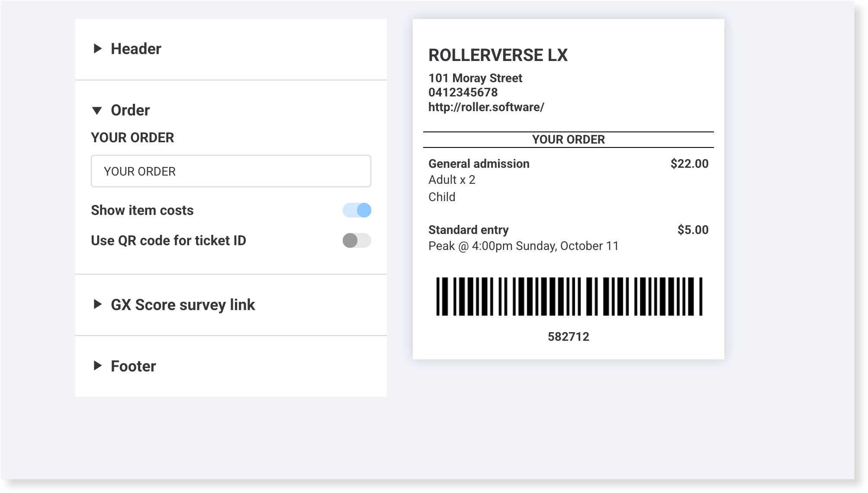
Task: Open the Header section heading
Action: 136,49
